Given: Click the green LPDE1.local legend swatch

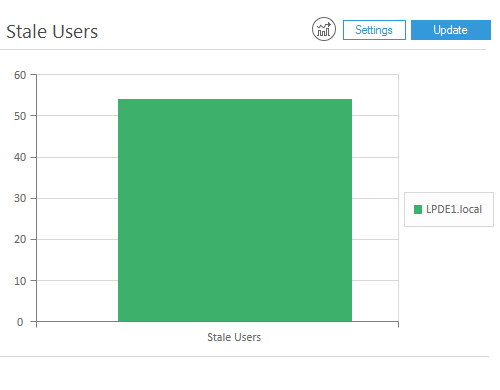Looking at the screenshot, I should tap(418, 209).
